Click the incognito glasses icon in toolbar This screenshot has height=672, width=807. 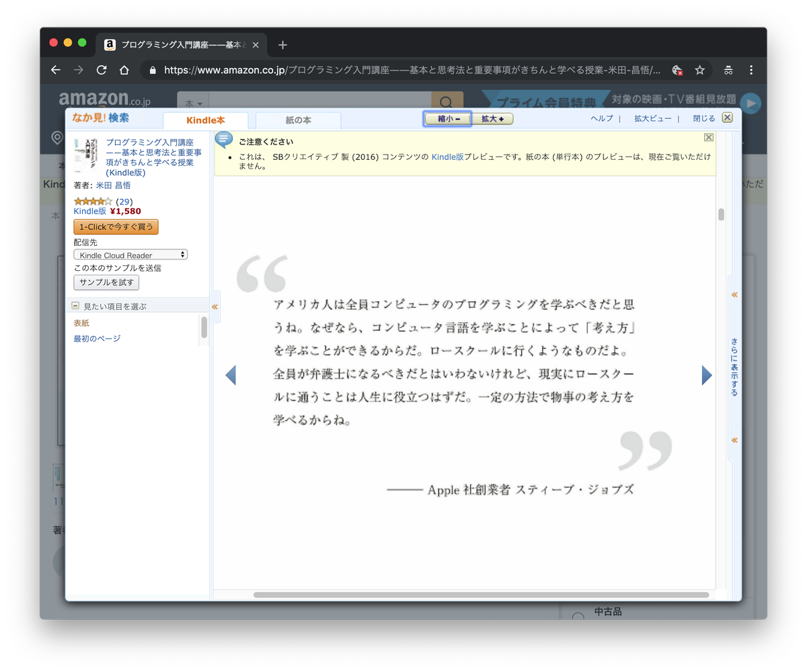(728, 70)
